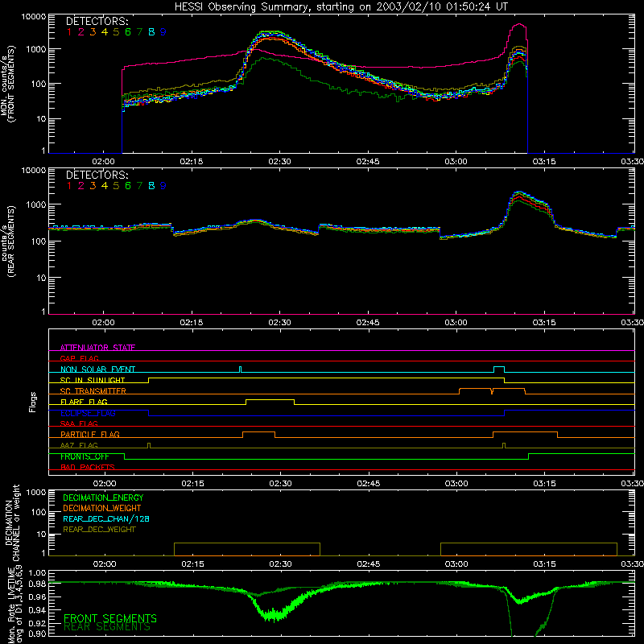Image resolution: width=644 pixels, height=644 pixels.
Task: Click the 02:45 tick label under the rear segments plot
Action: click(368, 323)
